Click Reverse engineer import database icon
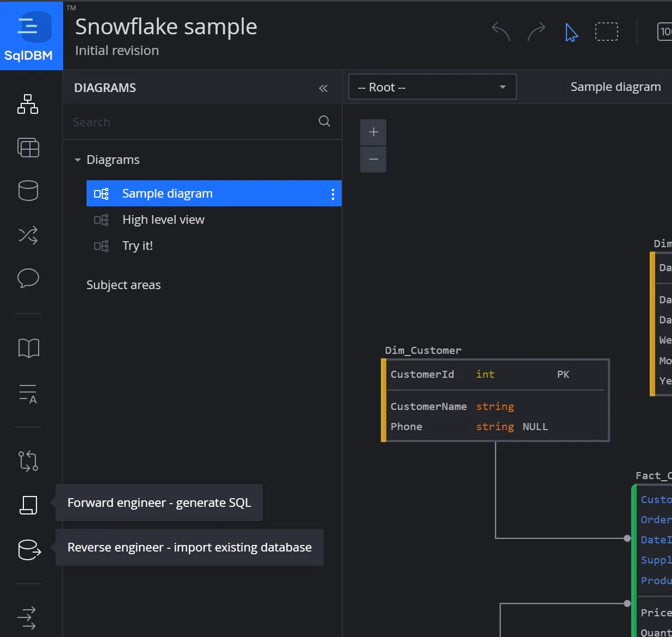The width and height of the screenshot is (672, 637). 29,549
